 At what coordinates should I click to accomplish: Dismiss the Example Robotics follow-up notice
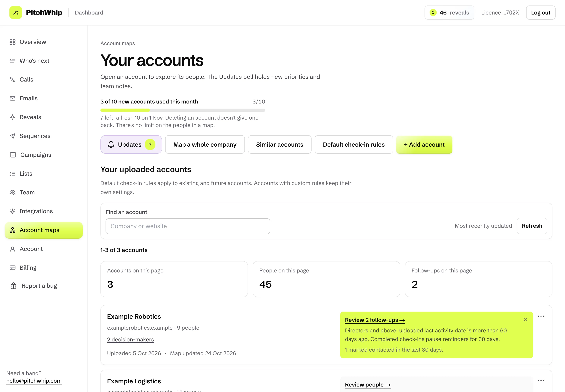pyautogui.click(x=525, y=319)
